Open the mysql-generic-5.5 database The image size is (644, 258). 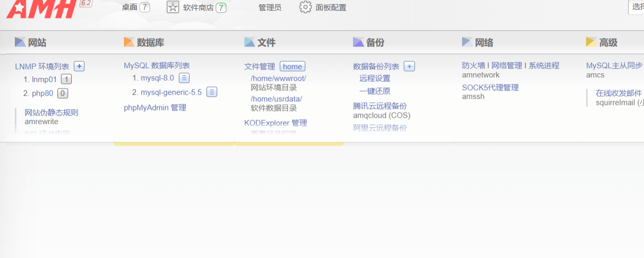[x=171, y=92]
